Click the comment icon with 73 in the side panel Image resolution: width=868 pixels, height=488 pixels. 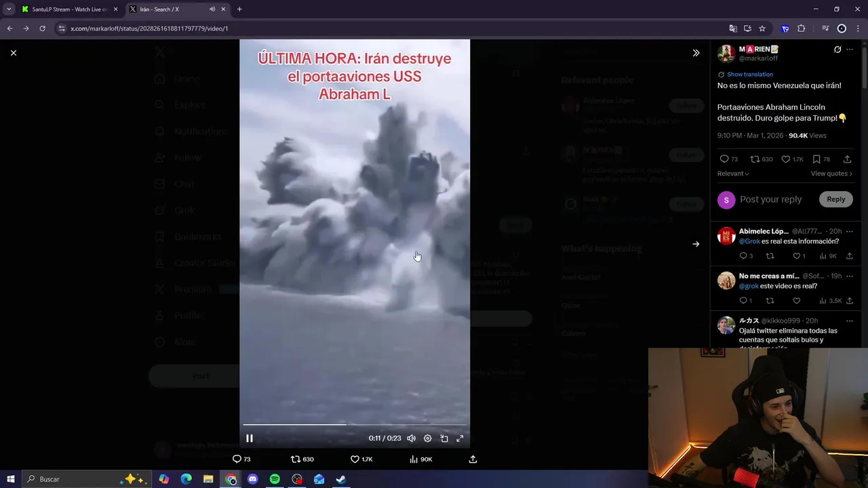[729, 159]
